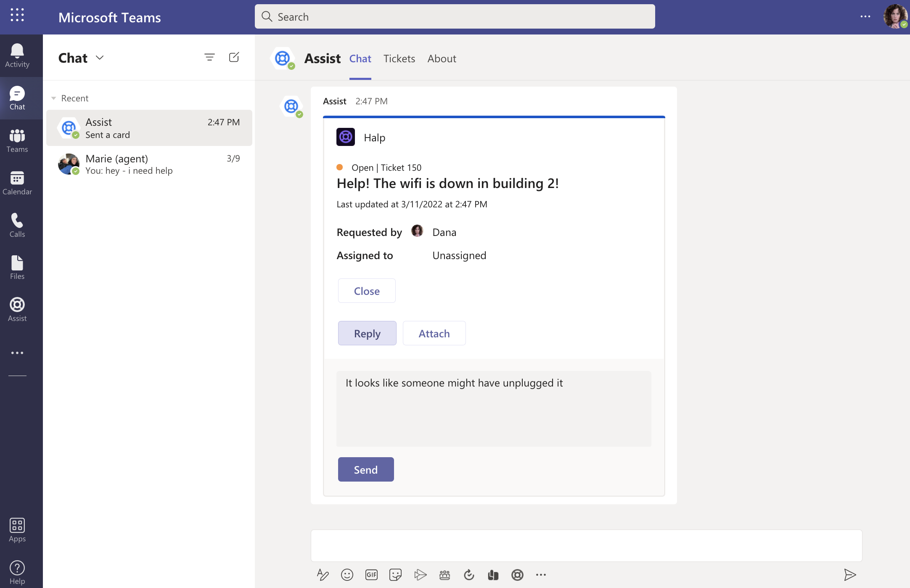910x588 pixels.
Task: Open Activity in the sidebar
Action: click(17, 56)
